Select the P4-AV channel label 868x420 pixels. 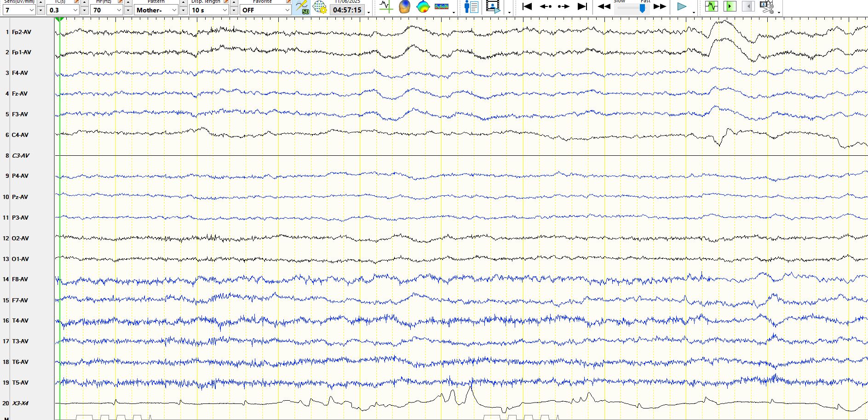(x=20, y=176)
